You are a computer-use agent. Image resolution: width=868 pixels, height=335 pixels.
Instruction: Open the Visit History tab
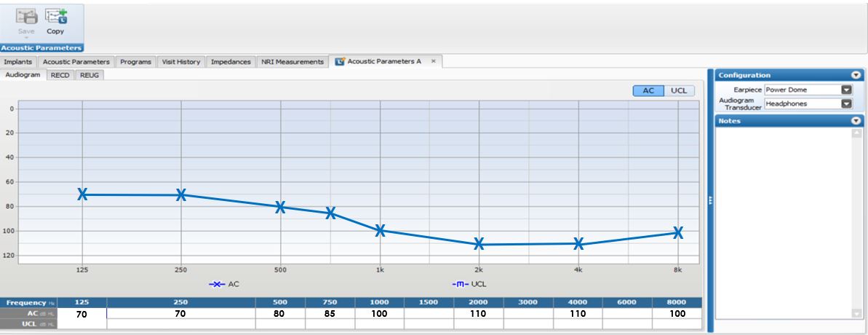point(181,62)
